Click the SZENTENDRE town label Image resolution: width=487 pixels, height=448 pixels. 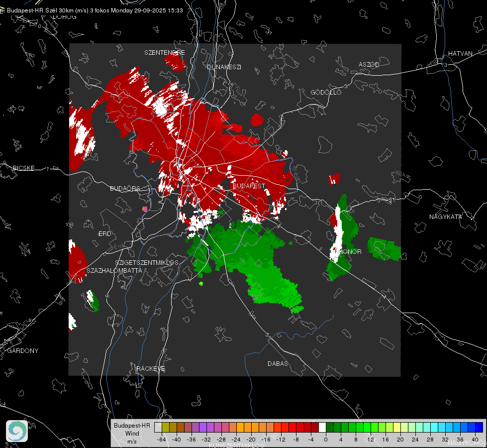(x=165, y=53)
